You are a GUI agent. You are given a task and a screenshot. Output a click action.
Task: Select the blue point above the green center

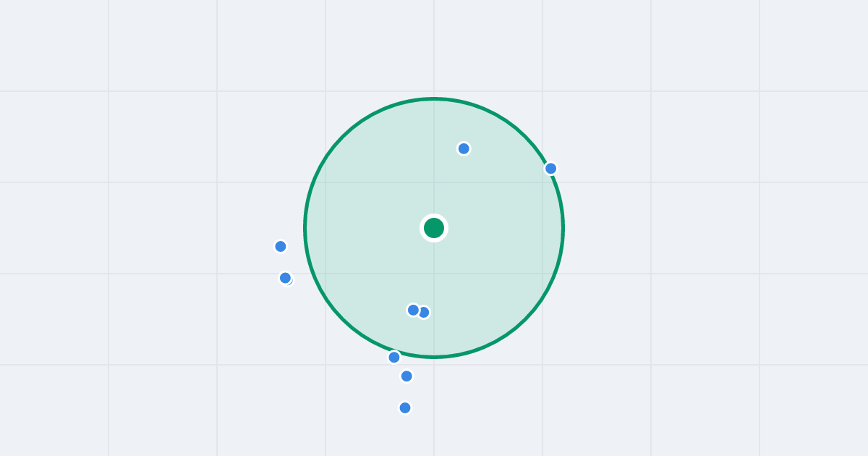point(464,148)
